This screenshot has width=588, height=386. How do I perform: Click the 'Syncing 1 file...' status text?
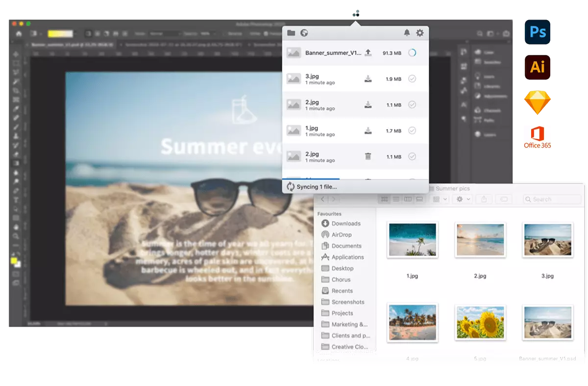tap(317, 187)
